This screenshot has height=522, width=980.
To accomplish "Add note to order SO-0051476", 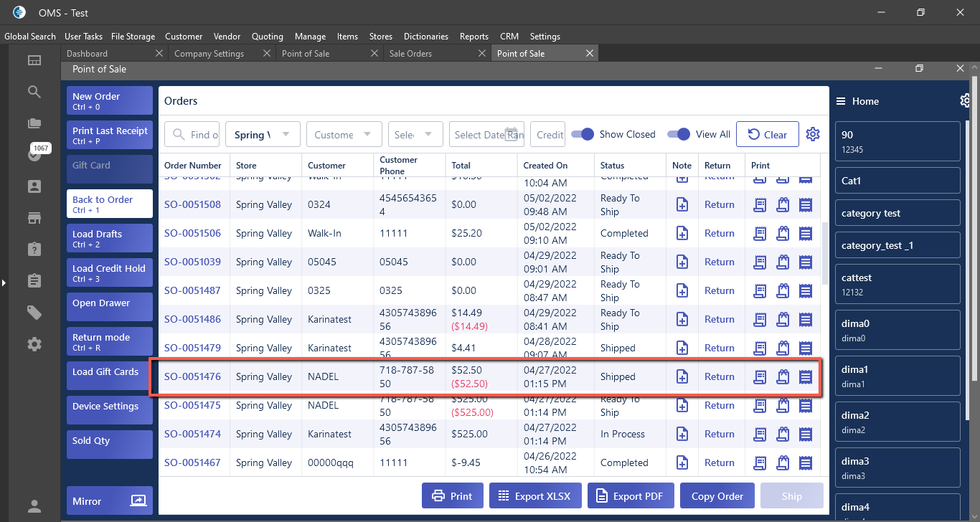I will pyautogui.click(x=682, y=376).
